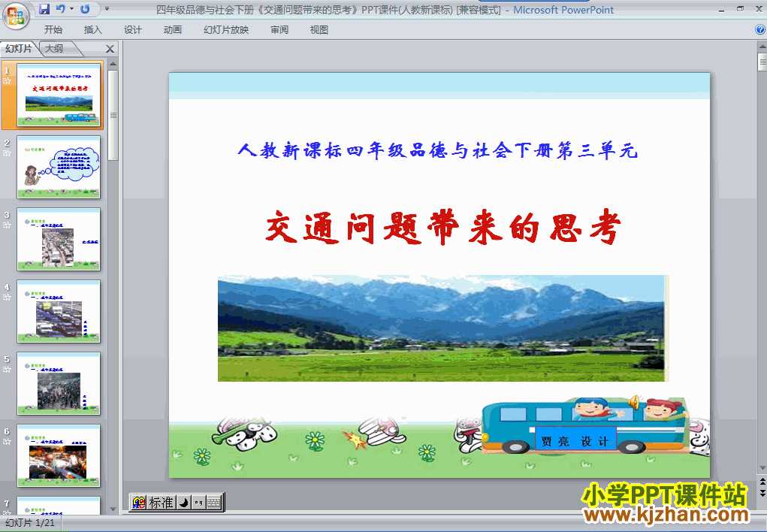
Task: Click the blue subtitle text 人教新课标四年级品德与社会
Action: tap(438, 150)
